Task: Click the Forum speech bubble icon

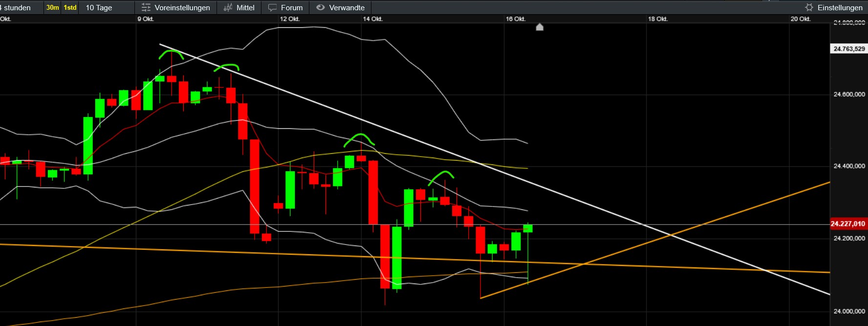Action: [x=272, y=7]
